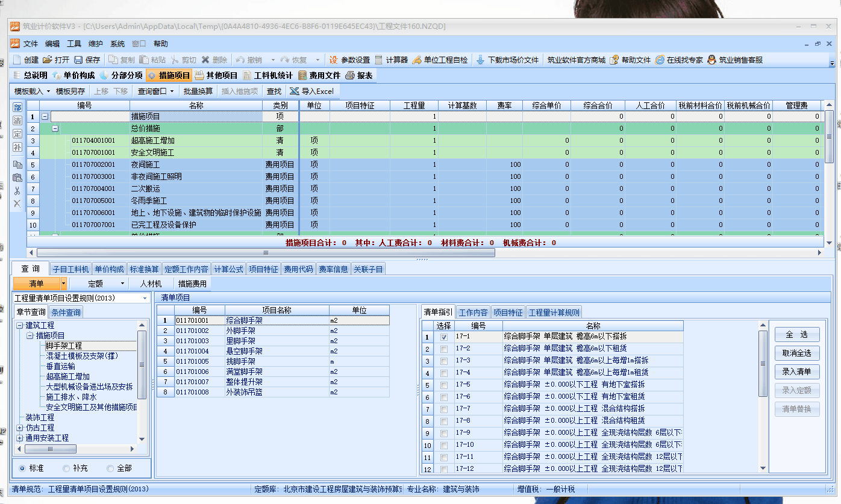Click the 录入清单 button

coord(796,372)
